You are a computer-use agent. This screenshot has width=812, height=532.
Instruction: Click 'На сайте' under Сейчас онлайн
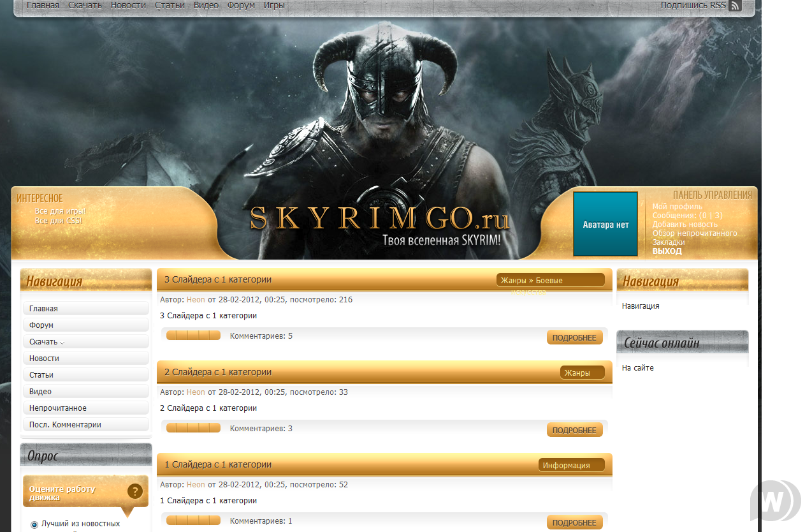[638, 368]
